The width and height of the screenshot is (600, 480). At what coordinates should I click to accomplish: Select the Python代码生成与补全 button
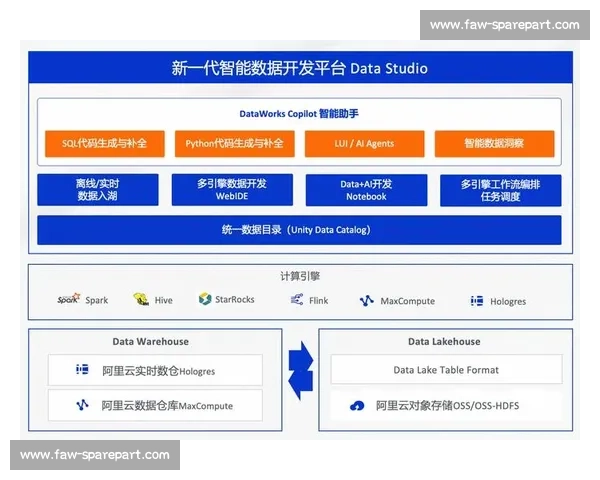coord(234,143)
